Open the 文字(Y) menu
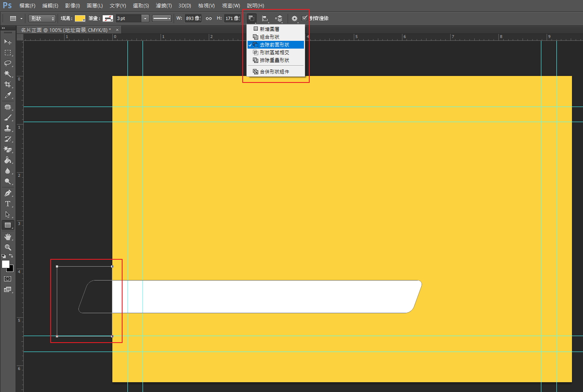This screenshot has width=583, height=392. 118,6
